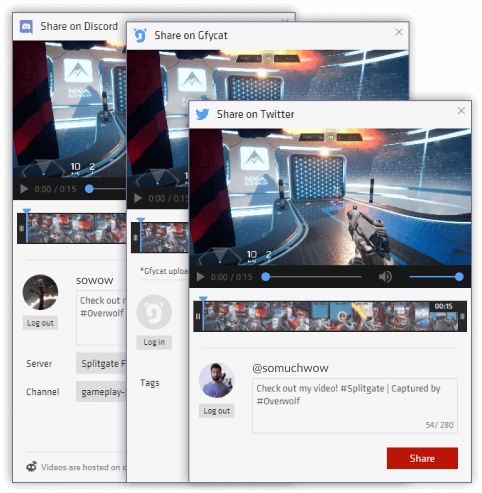Click the '@somuchwow' username text
Screen dimensions: 482x493
click(x=290, y=368)
